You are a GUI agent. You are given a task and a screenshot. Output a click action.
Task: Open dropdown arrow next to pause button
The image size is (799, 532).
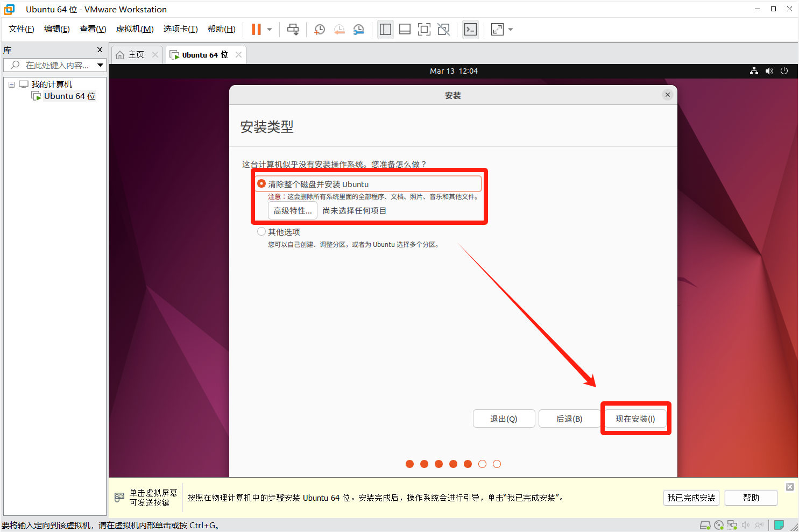coord(270,30)
